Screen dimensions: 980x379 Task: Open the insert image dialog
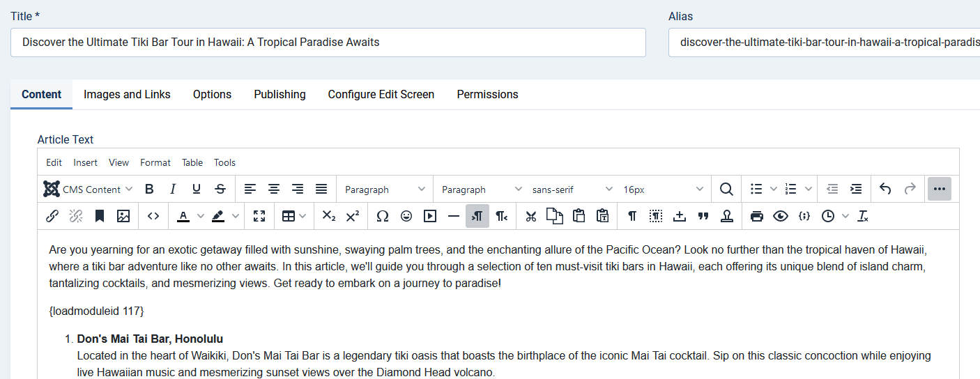(x=123, y=216)
